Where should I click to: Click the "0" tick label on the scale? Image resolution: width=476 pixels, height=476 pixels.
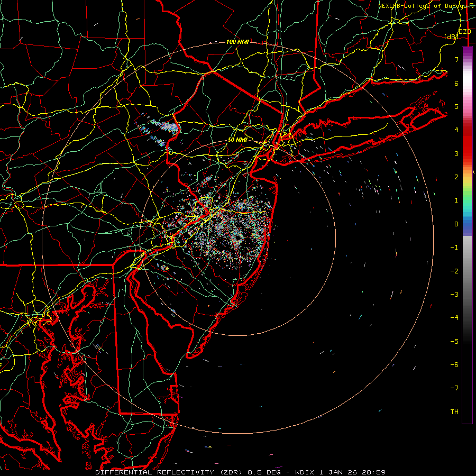pos(456,224)
